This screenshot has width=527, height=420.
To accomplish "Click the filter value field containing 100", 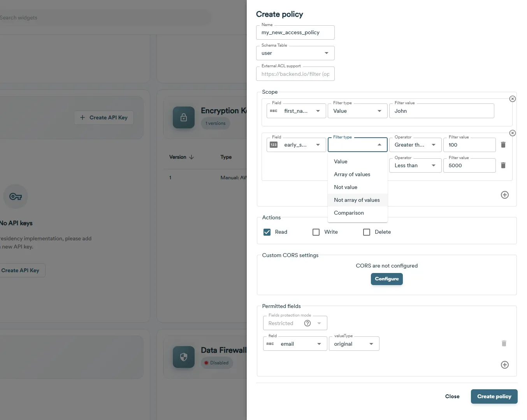I will click(469, 145).
